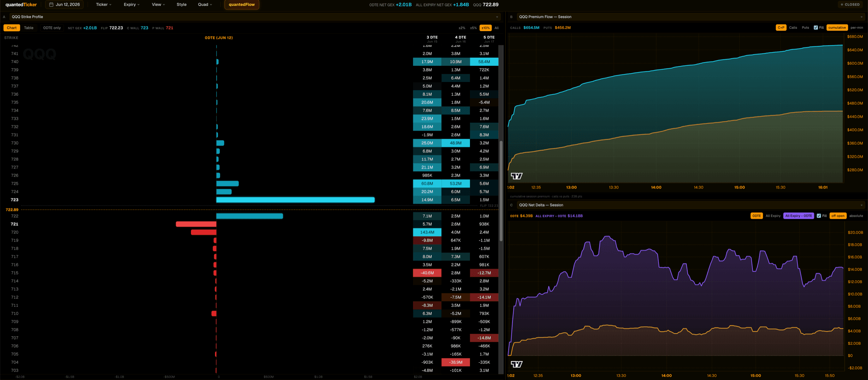Click the 723 strike GEX bar

click(x=296, y=200)
